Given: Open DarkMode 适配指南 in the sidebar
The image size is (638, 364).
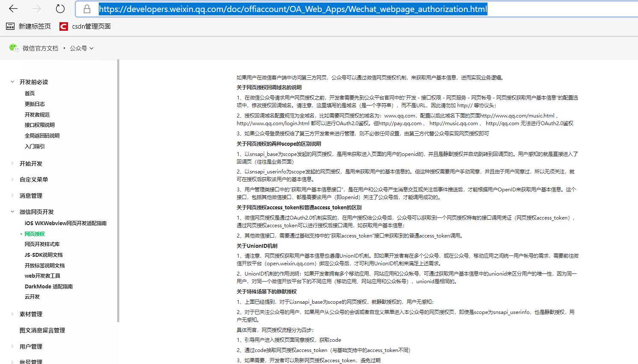Looking at the screenshot, I should coord(49,287).
